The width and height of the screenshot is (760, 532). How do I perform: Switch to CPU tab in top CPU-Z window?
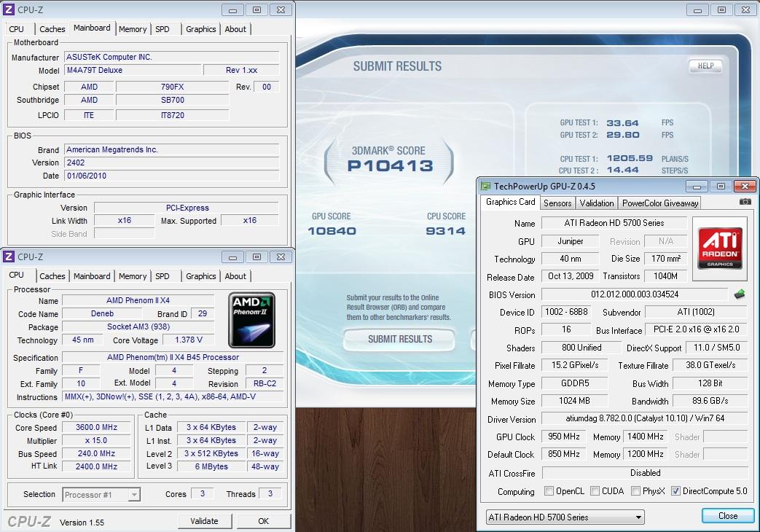tap(17, 29)
